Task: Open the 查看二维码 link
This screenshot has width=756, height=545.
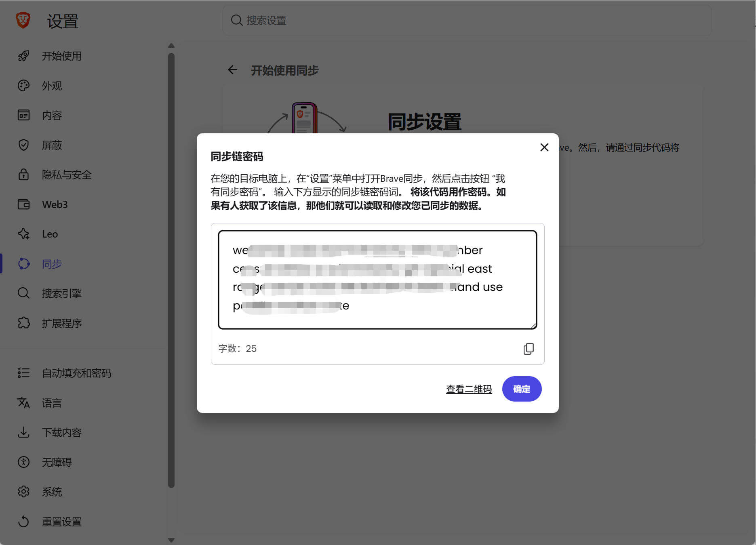Action: [x=469, y=389]
